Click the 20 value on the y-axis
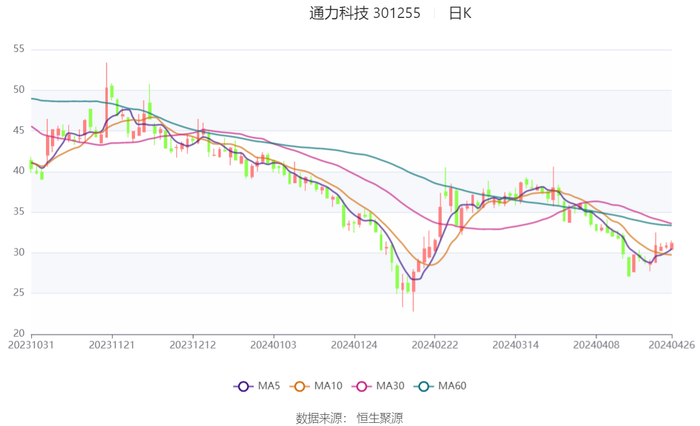700x426 pixels. click(19, 333)
